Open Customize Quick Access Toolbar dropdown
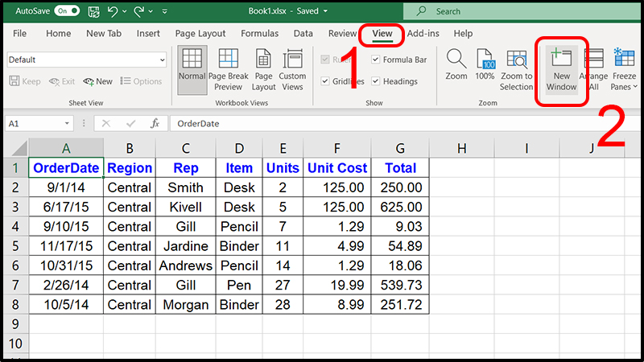 click(165, 11)
